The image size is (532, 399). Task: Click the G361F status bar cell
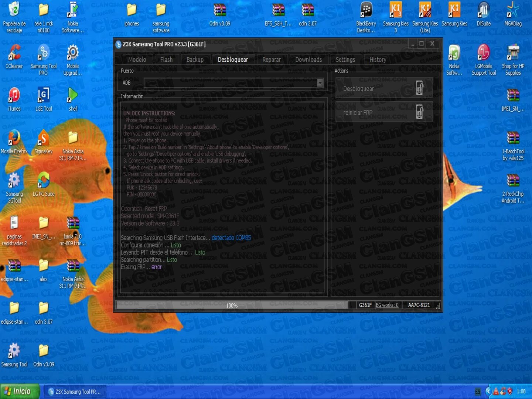click(365, 305)
